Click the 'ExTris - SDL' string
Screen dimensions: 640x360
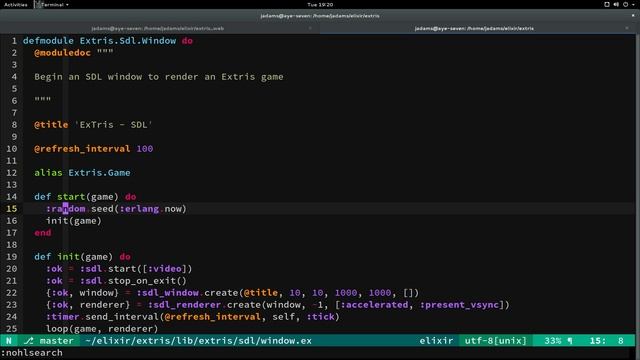(x=113, y=125)
